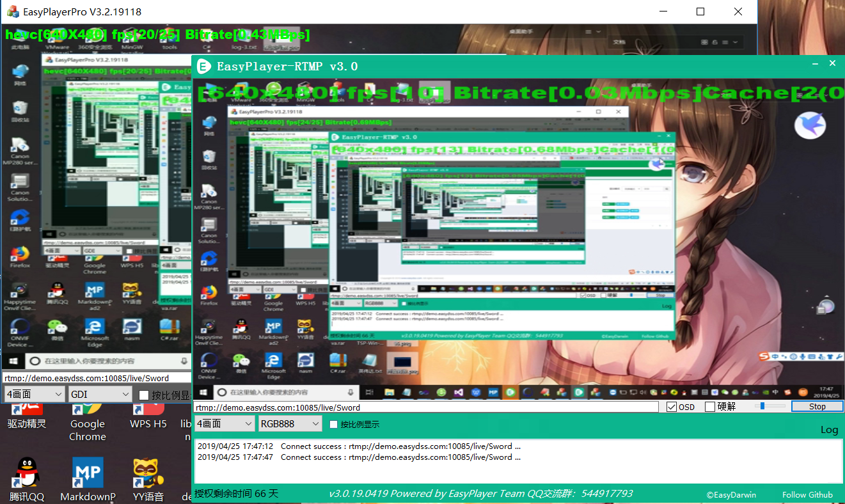Select the 17:47:47 Connect success log line
This screenshot has width=845, height=504.
pos(359,457)
